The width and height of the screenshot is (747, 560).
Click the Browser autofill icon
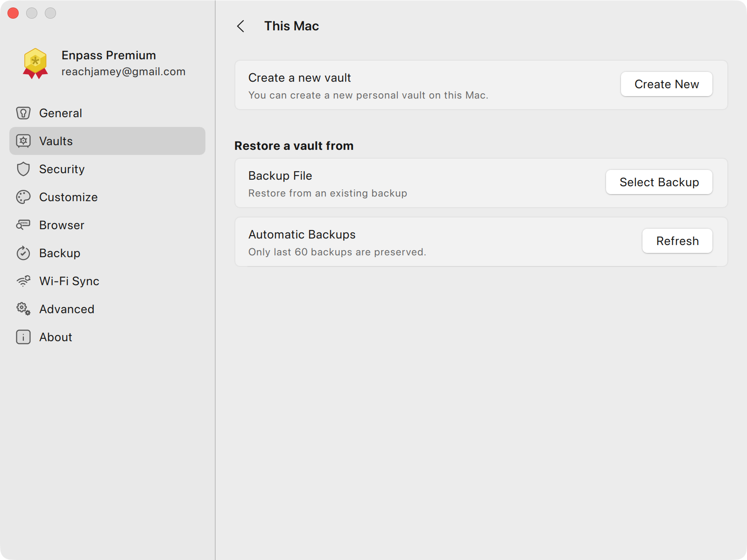(x=23, y=225)
